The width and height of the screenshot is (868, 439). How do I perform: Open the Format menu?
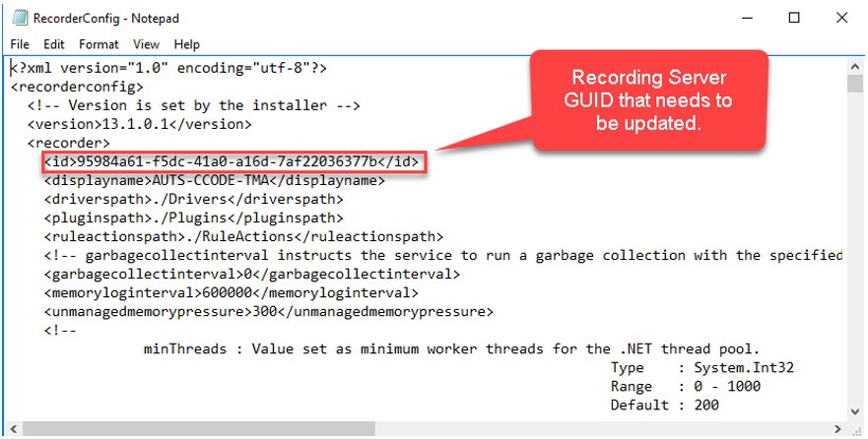click(99, 44)
